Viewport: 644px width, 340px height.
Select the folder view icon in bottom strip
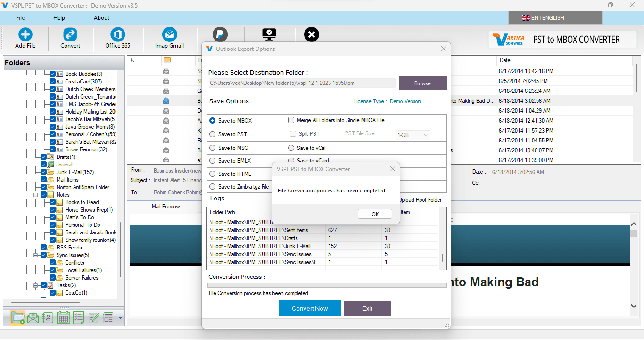pyautogui.click(x=17, y=318)
